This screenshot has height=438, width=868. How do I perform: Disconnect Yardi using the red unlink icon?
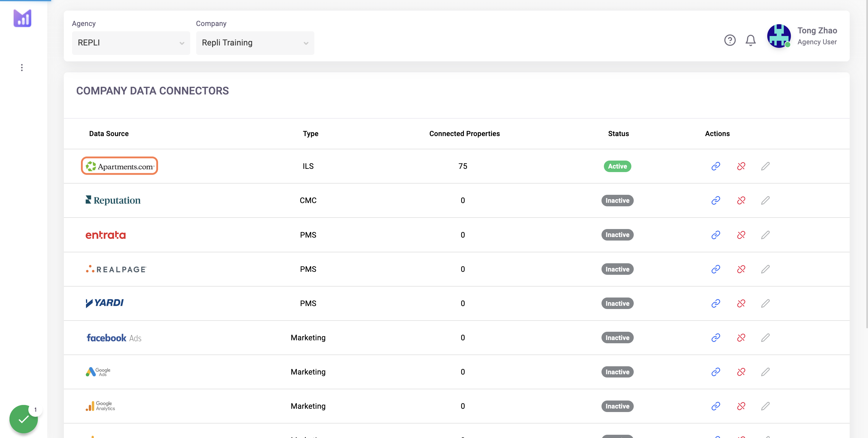[741, 303]
